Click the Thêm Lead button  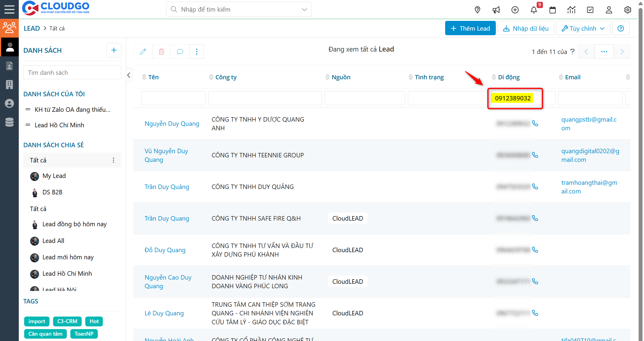[x=470, y=28]
